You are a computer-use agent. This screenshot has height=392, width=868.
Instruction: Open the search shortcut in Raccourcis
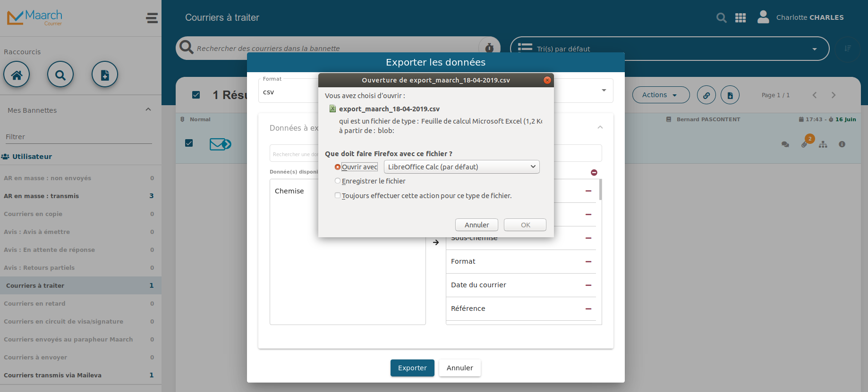coord(60,75)
